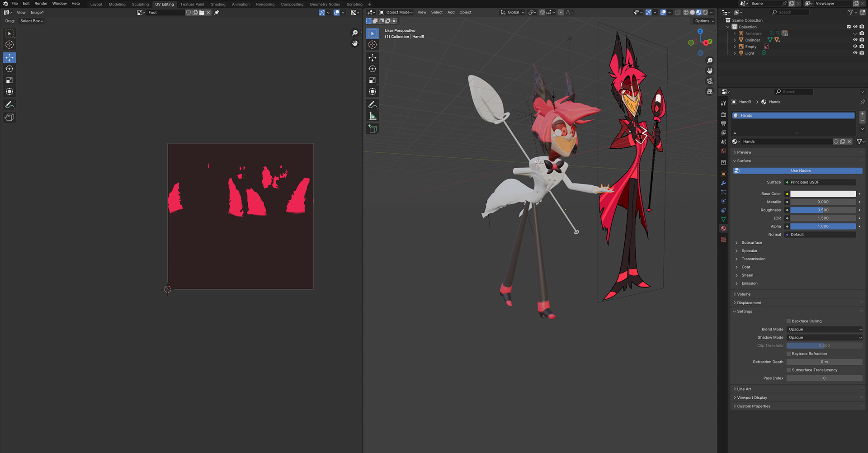Select the Rip Region tool in UV editor
Screen dimensions: 868x453
[x=9, y=117]
